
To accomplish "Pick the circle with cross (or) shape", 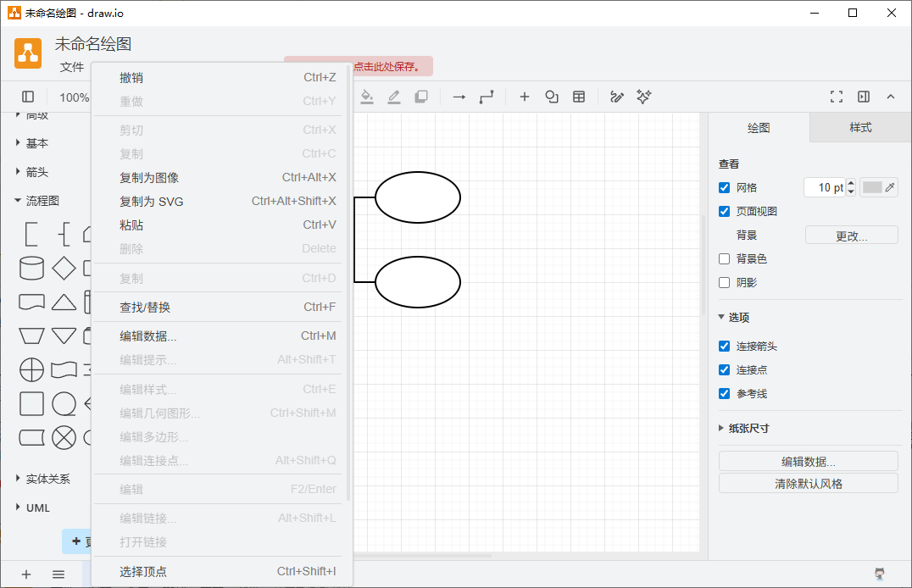I will [x=31, y=369].
